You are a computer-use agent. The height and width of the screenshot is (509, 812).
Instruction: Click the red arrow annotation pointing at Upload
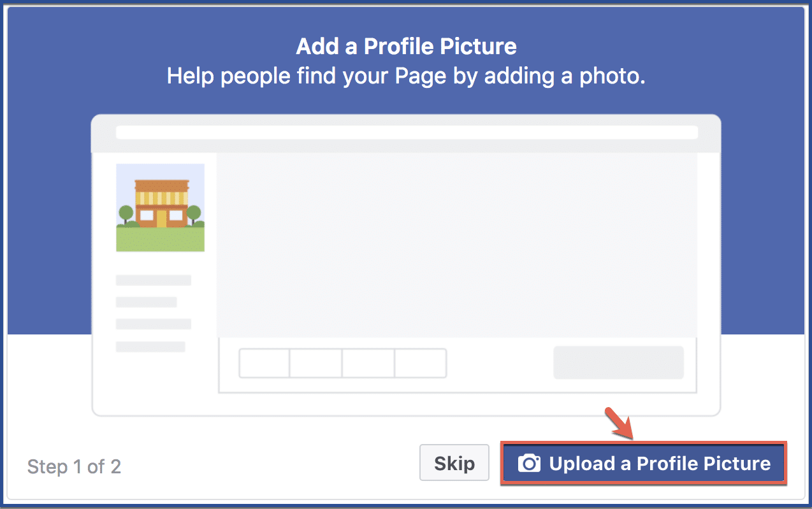point(619,424)
